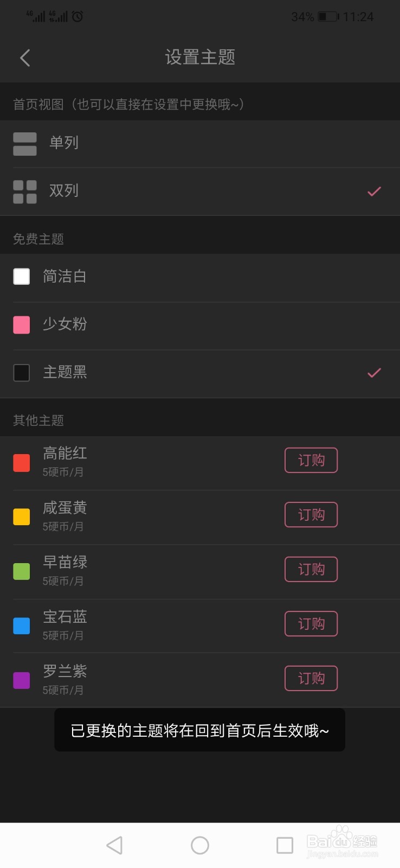Screen dimensions: 400x868
Task: Toggle the checkmark on 主题黑 row
Action: pyautogui.click(x=375, y=373)
